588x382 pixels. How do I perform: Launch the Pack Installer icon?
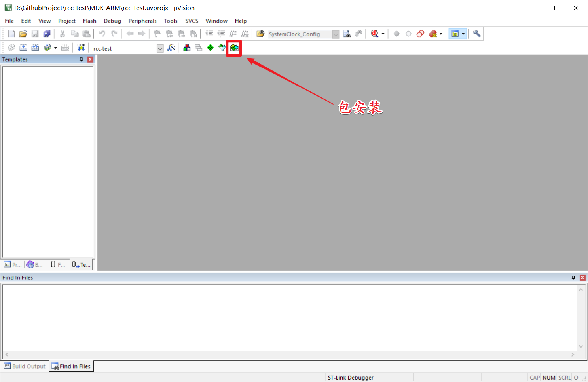pyautogui.click(x=234, y=48)
